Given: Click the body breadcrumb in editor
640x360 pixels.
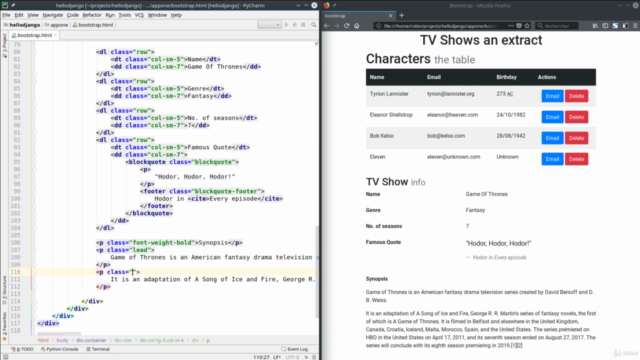Looking at the screenshot, I should (x=62, y=340).
